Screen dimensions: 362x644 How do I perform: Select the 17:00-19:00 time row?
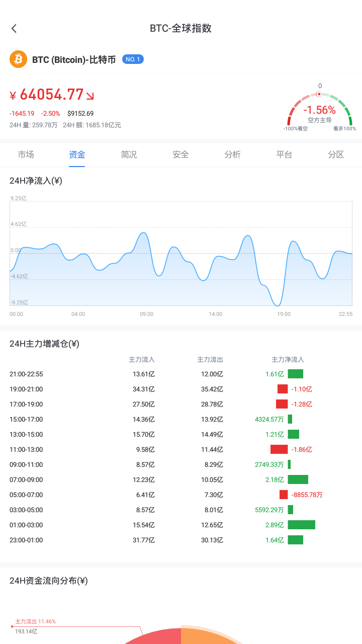pos(181,404)
